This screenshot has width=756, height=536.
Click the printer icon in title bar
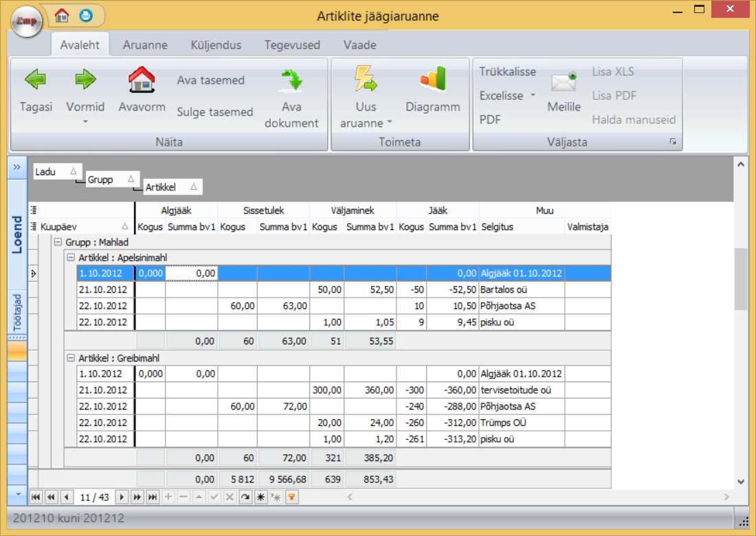(x=85, y=14)
